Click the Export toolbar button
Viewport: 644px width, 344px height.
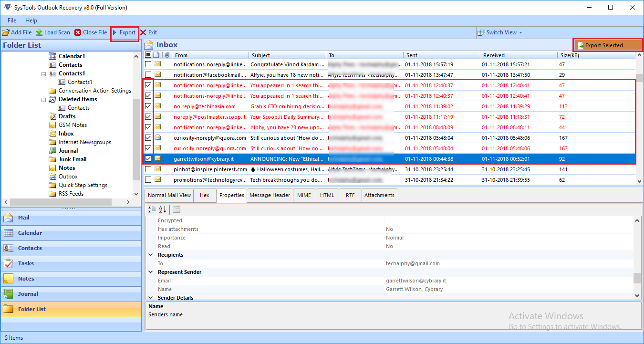pyautogui.click(x=125, y=32)
